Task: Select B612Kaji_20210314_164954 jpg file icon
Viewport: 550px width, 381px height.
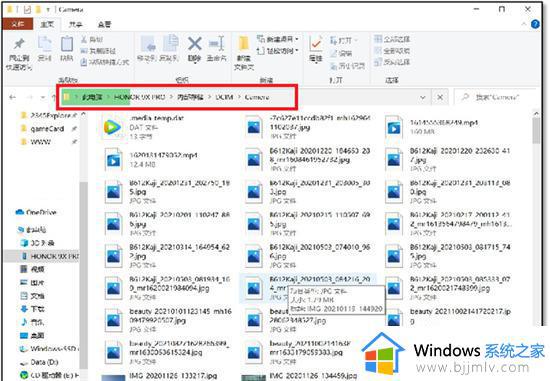Action: click(x=113, y=256)
